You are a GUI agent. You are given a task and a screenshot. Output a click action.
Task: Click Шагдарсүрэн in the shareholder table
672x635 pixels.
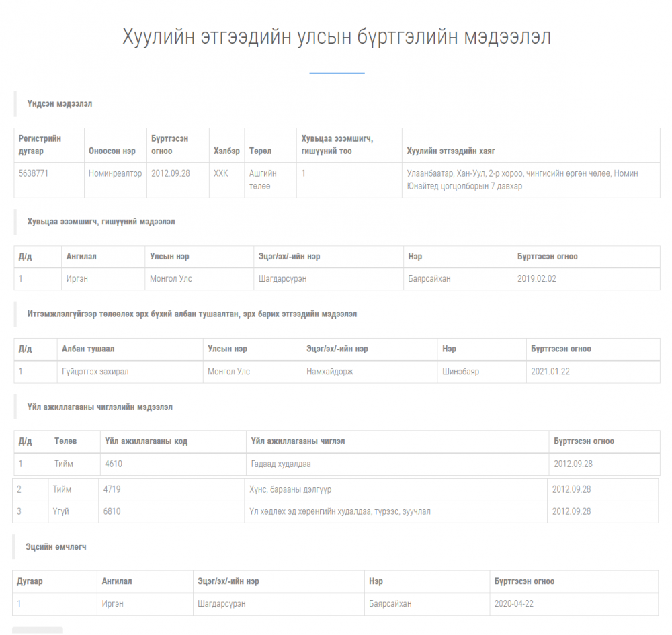point(282,278)
